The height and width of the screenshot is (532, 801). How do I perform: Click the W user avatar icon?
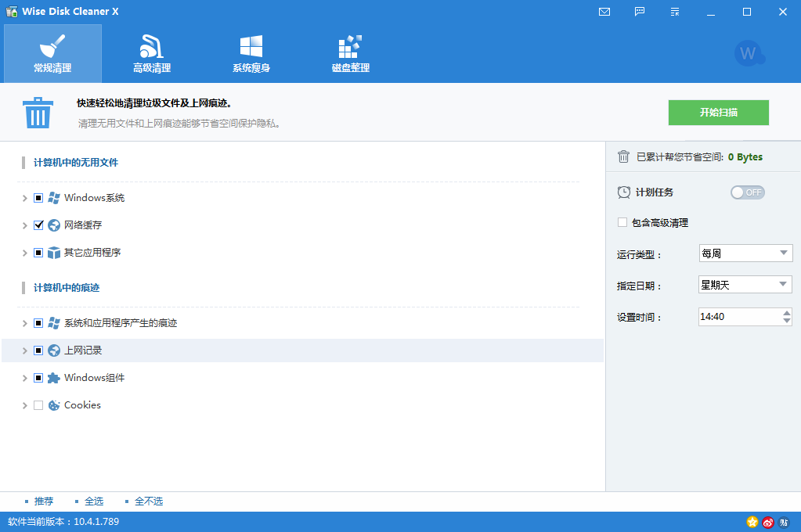(x=749, y=53)
